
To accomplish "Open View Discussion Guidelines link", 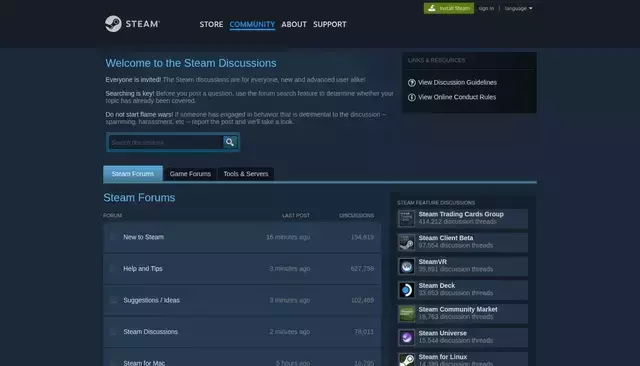I will pyautogui.click(x=457, y=82).
